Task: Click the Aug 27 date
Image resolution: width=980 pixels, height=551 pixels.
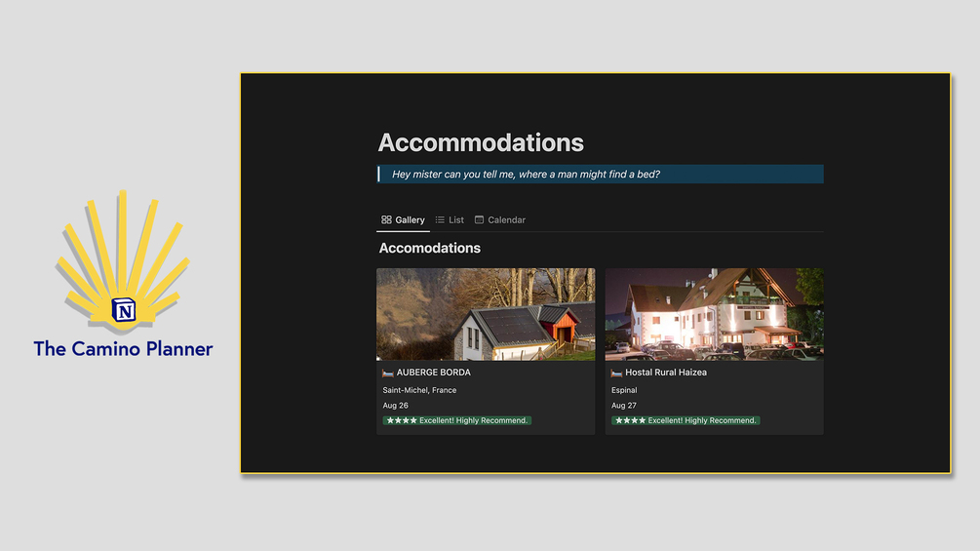Action: click(624, 406)
